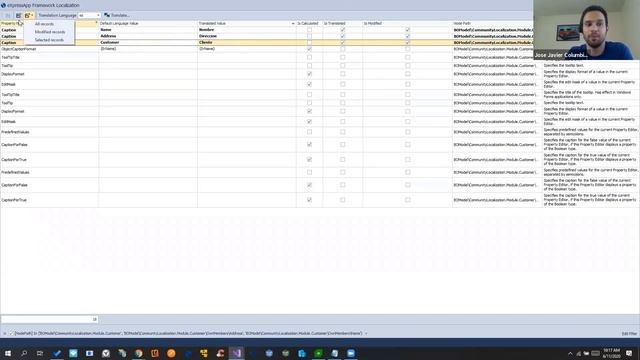Select the translated value cell 'Nombre'
Viewport: 640px width, 360px height.
247,30
